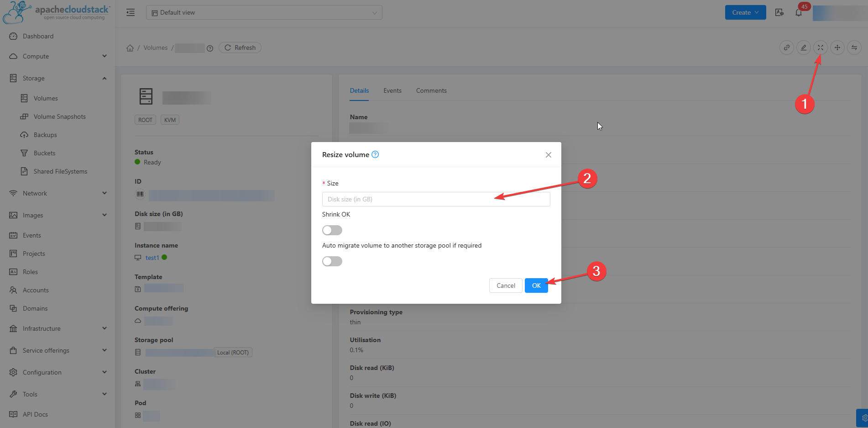Switch to the Events tab
868x428 pixels.
[x=392, y=90]
